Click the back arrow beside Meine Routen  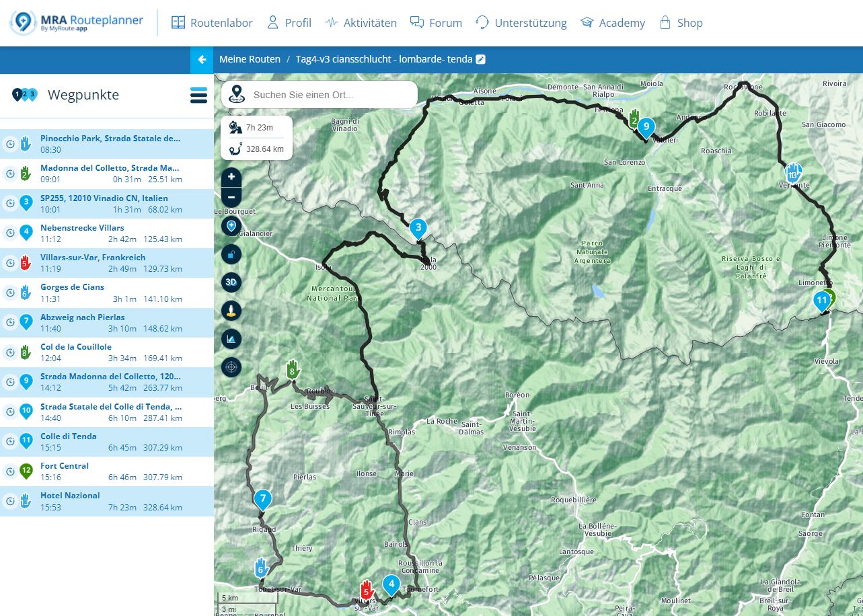[202, 59]
